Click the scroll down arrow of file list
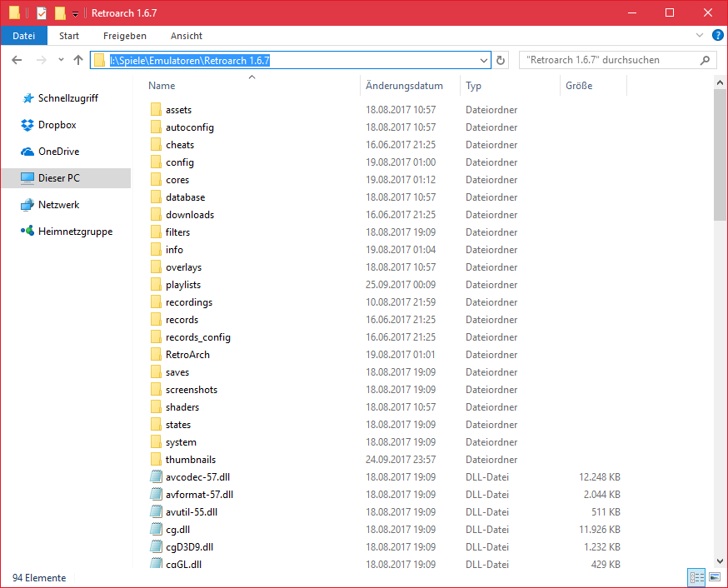728x588 pixels. tap(720, 561)
